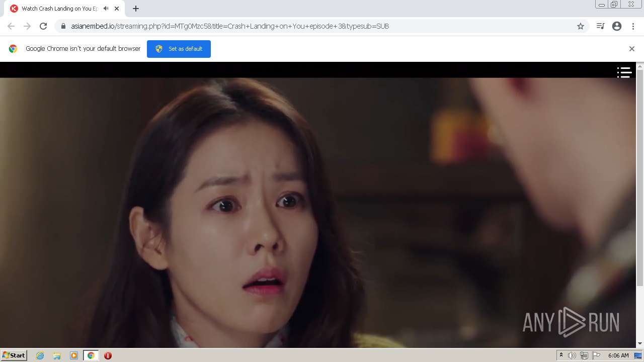Click the vertical scrollbar thumb
The height and width of the screenshot is (362, 644).
click(x=640, y=177)
